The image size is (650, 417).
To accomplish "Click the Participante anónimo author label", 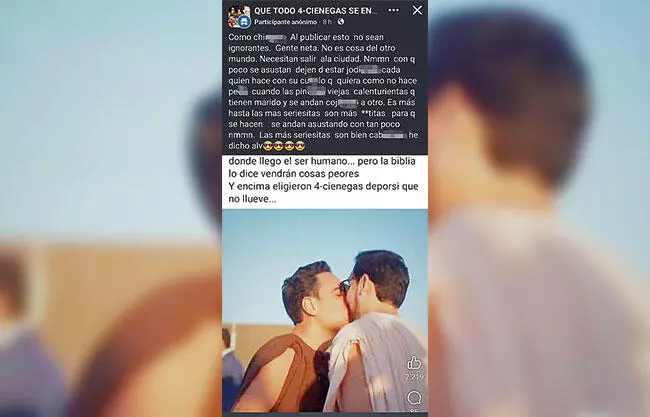I will pyautogui.click(x=286, y=22).
